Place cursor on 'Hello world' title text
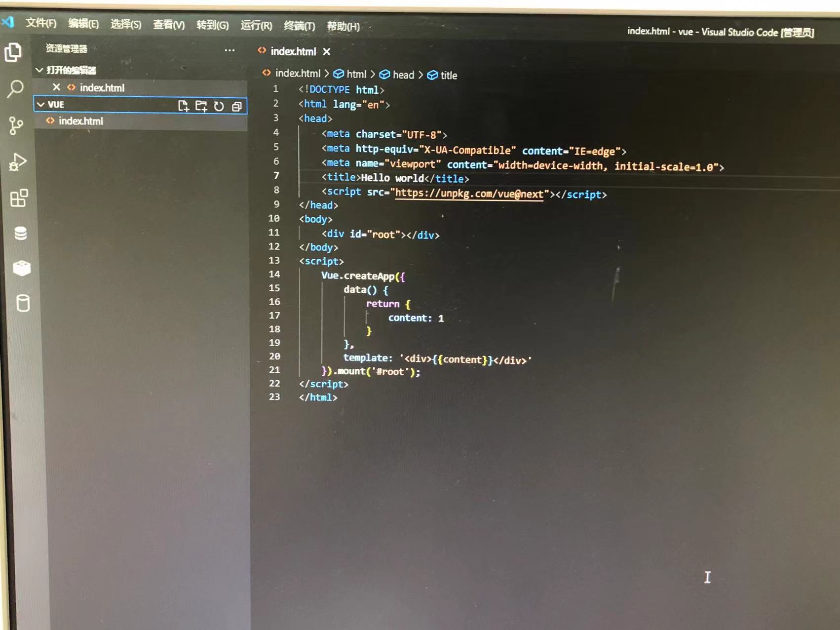840x630 pixels. point(392,178)
